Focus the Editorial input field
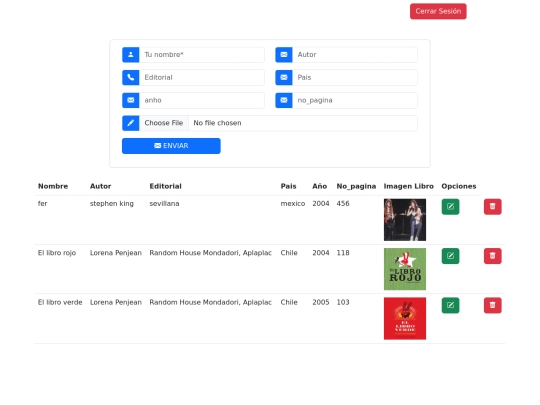This screenshot has height=405, width=540. click(202, 77)
